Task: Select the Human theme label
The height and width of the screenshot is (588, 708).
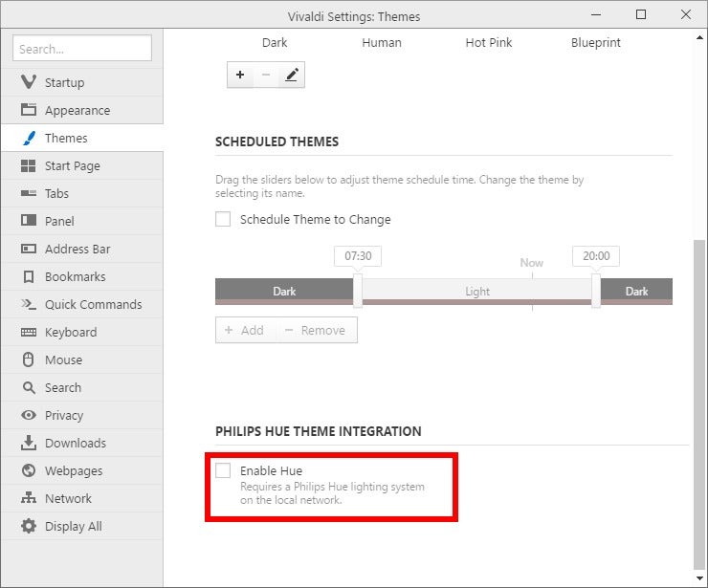Action: [382, 42]
